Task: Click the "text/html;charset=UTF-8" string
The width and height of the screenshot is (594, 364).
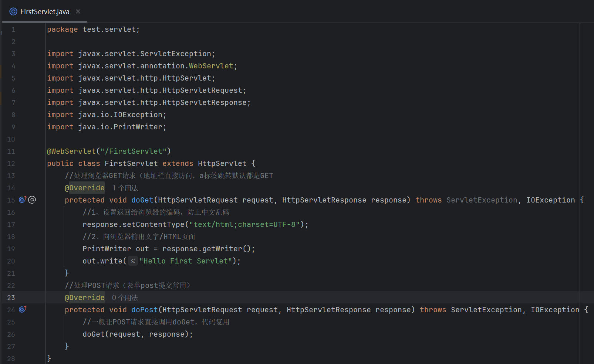Action: (244, 225)
